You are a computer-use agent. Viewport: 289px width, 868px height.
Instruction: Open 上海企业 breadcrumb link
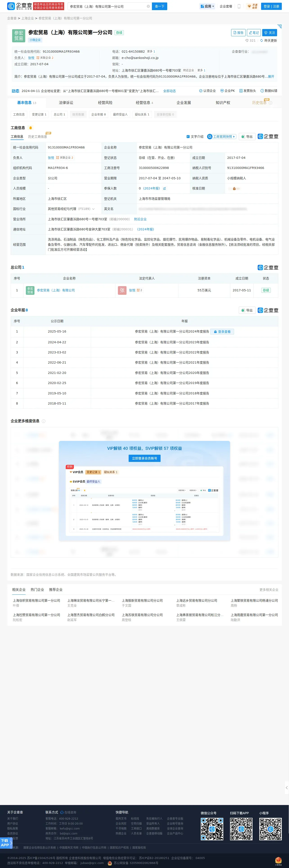[28, 18]
